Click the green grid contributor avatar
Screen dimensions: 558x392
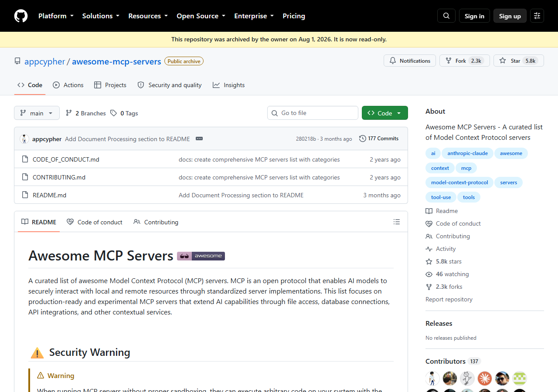(520, 378)
